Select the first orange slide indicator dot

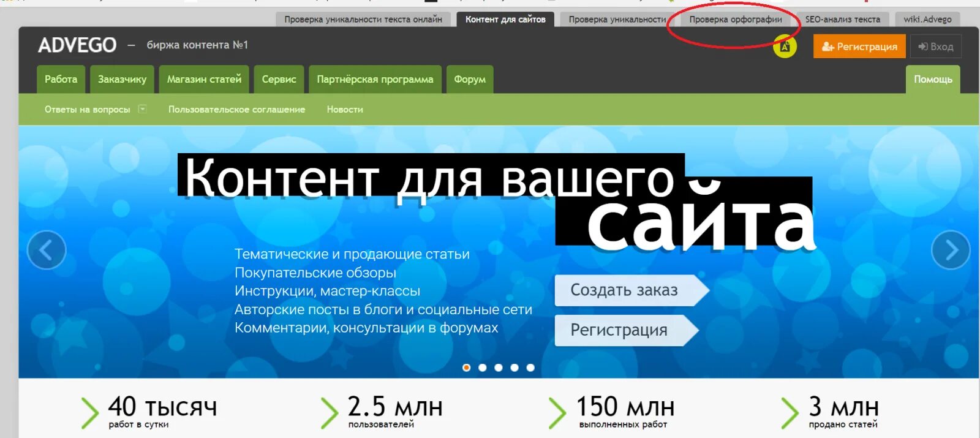(467, 368)
